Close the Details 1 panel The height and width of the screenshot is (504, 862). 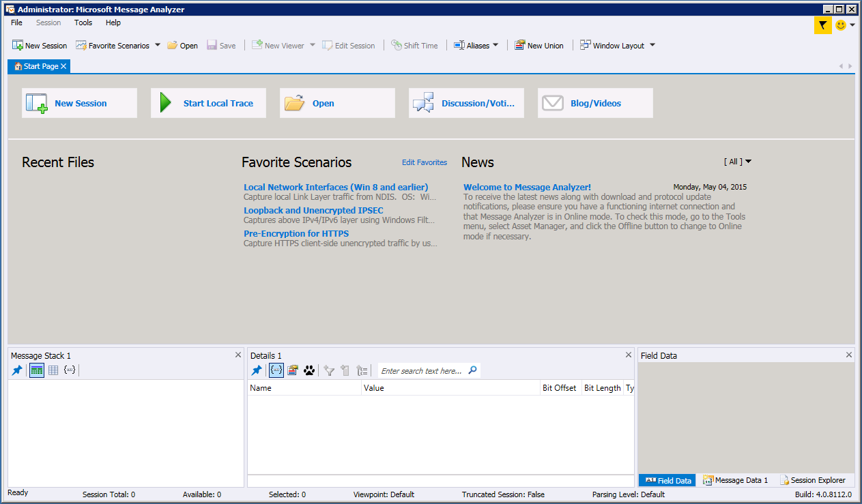point(629,355)
